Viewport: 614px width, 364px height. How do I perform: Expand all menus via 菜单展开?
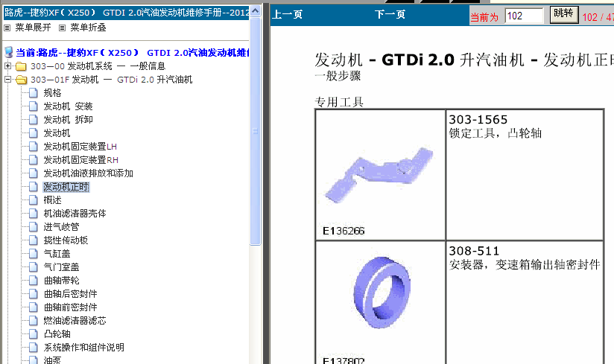tap(33, 28)
